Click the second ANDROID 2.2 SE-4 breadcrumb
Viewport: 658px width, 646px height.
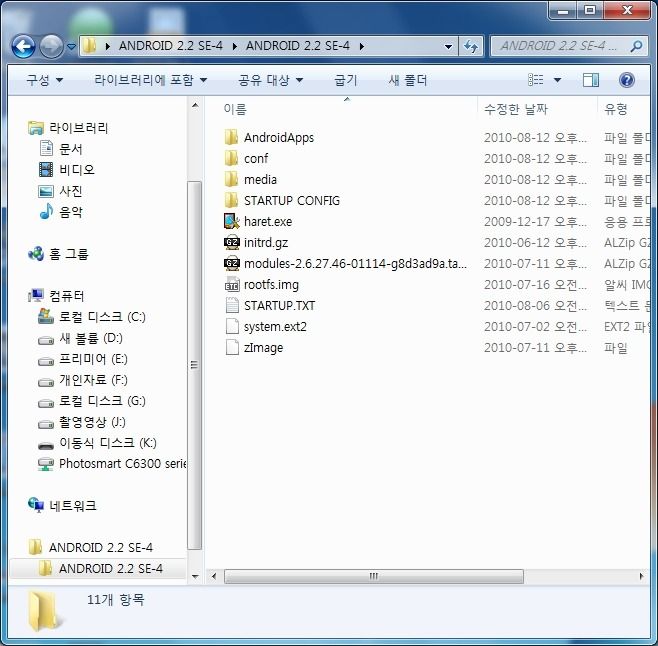(x=298, y=45)
